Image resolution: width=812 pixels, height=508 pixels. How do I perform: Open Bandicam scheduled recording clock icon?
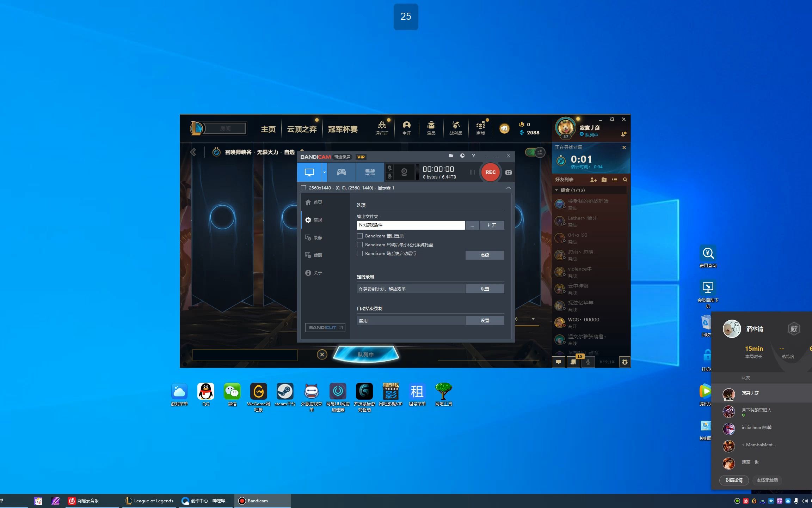[x=462, y=156]
